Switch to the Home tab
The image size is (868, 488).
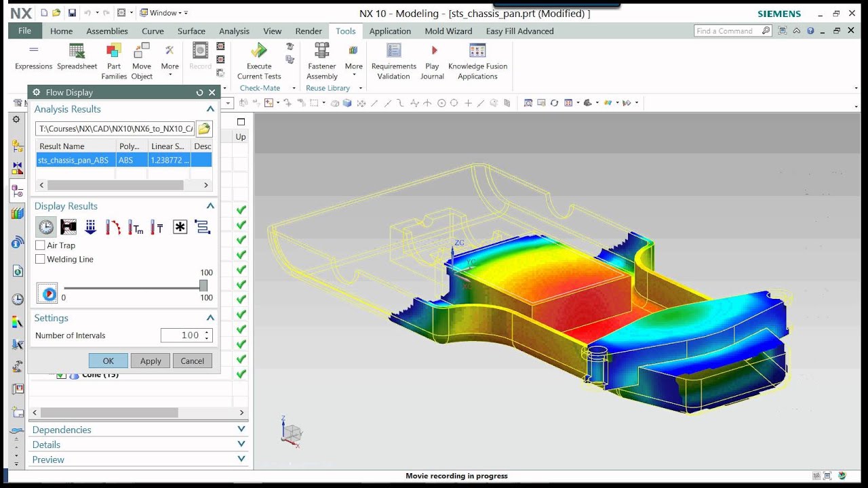pos(61,31)
